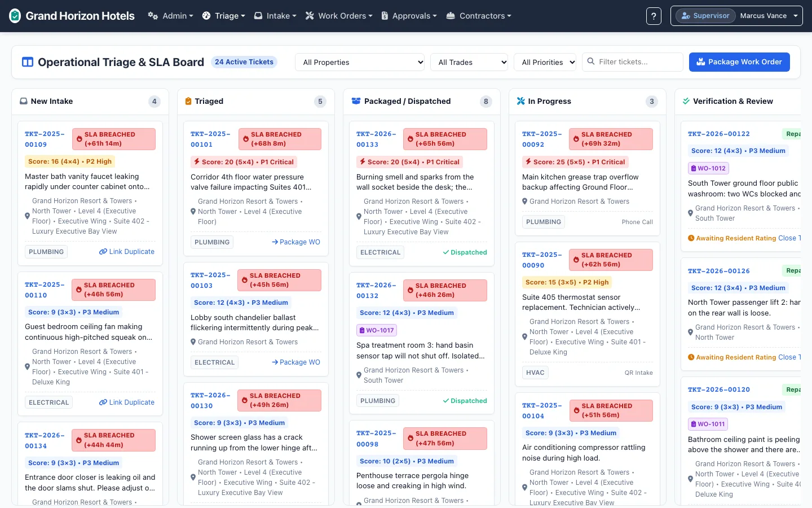Click the tools icon in In Progress header
This screenshot has width=812, height=508.
pos(521,102)
